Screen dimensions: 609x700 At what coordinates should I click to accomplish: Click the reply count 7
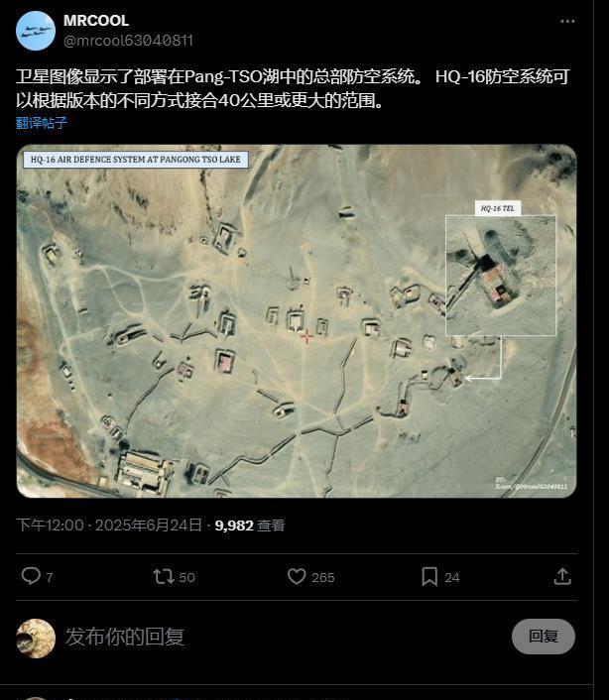tap(50, 578)
